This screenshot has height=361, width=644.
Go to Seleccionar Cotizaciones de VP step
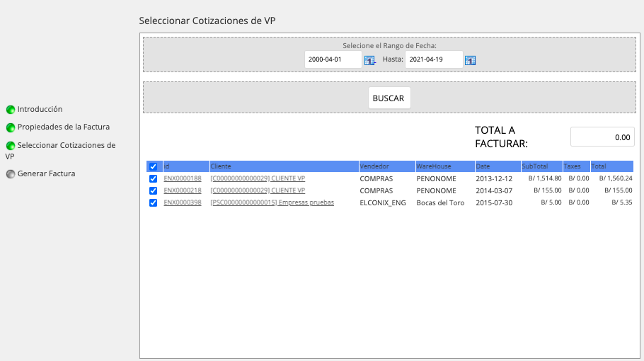(x=60, y=151)
